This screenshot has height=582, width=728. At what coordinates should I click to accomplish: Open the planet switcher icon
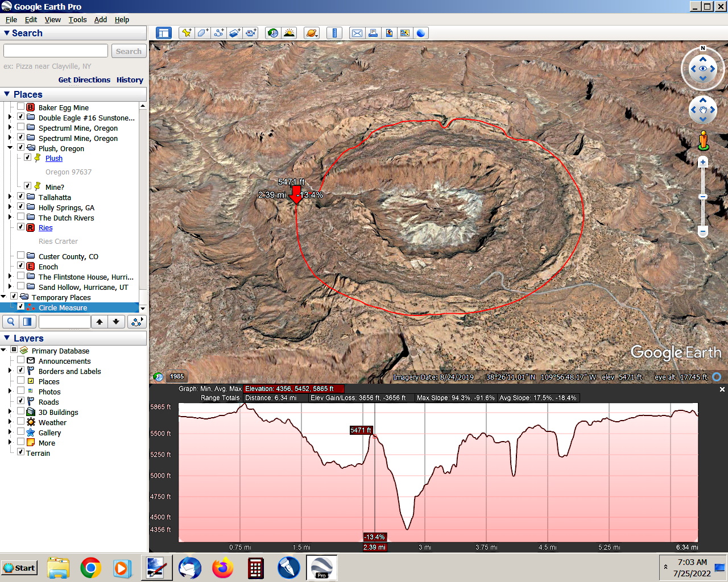click(312, 33)
